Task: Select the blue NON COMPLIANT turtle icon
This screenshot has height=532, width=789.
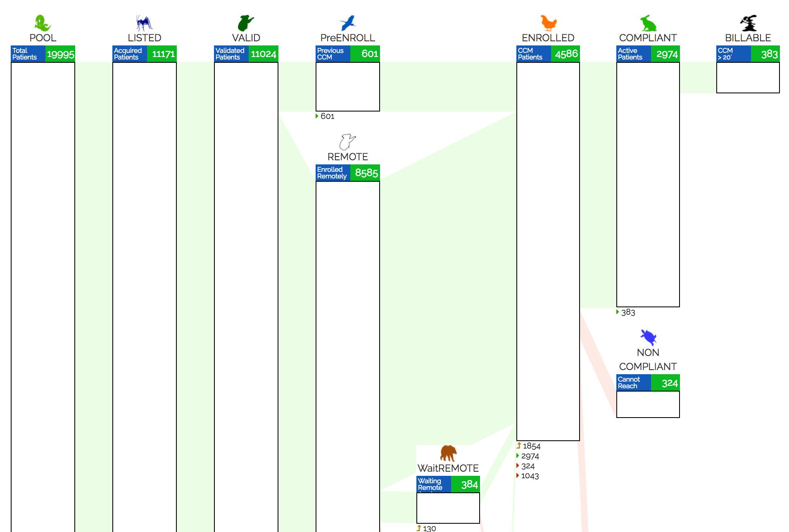Action: click(648, 337)
